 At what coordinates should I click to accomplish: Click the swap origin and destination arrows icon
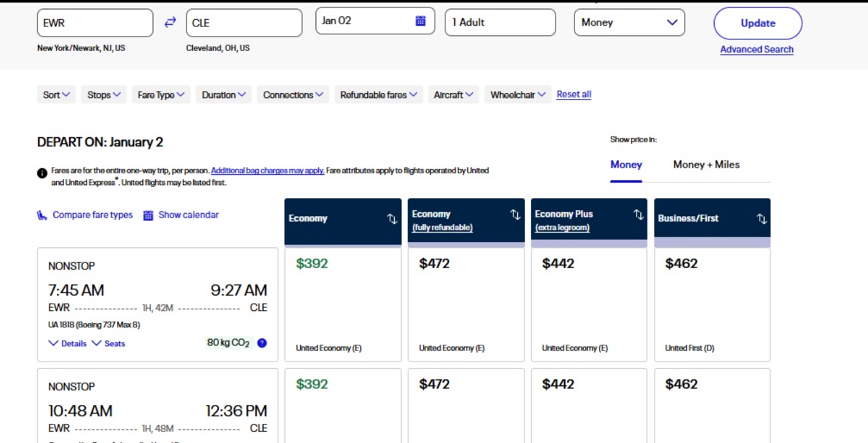pos(170,22)
